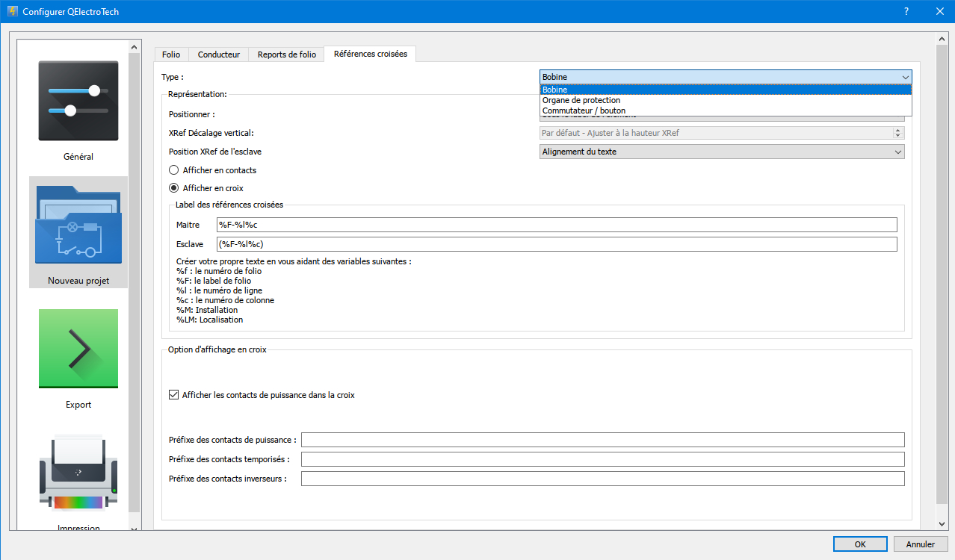Select the Nouveau projet folder icon
The image size is (955, 560).
pos(78,224)
